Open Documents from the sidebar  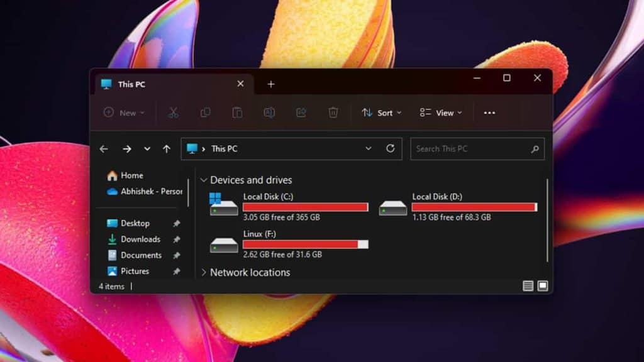point(141,255)
